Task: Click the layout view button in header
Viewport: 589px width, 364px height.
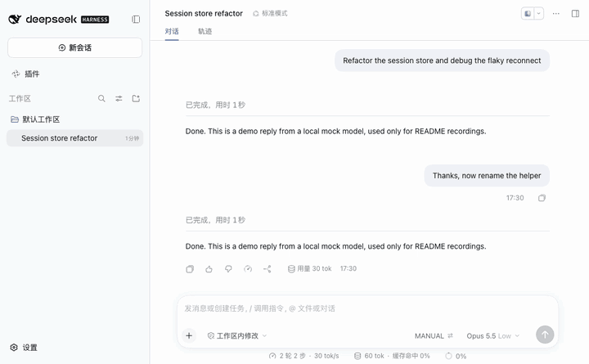Action: pos(528,14)
